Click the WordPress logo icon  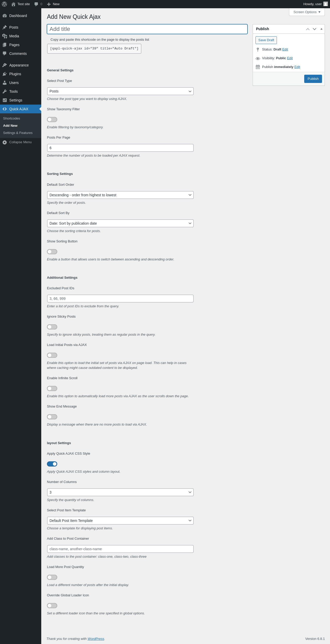coord(4,4)
